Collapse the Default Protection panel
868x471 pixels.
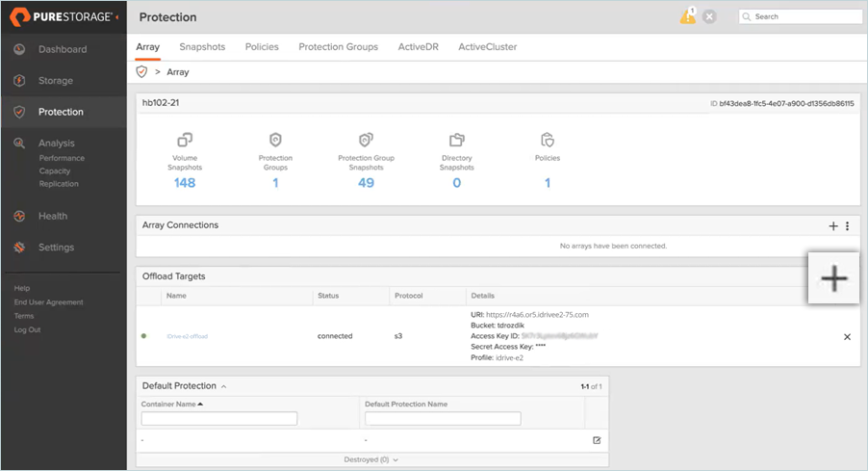click(x=223, y=386)
